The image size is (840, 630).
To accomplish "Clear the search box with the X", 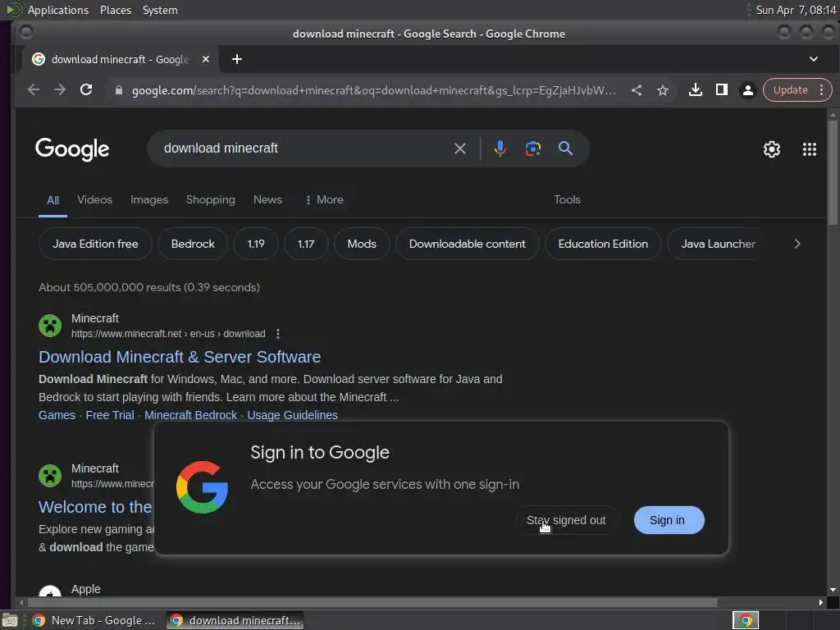I will (x=459, y=148).
